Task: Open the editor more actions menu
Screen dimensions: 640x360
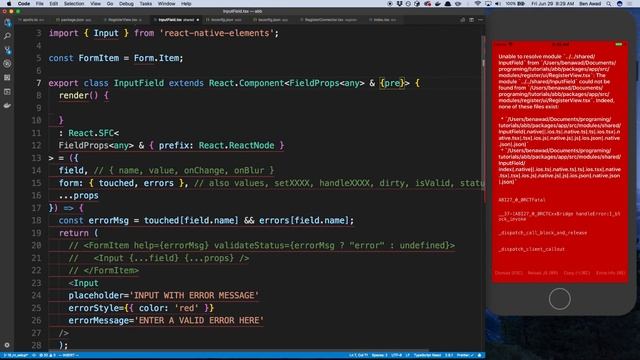Action: click(x=480, y=20)
